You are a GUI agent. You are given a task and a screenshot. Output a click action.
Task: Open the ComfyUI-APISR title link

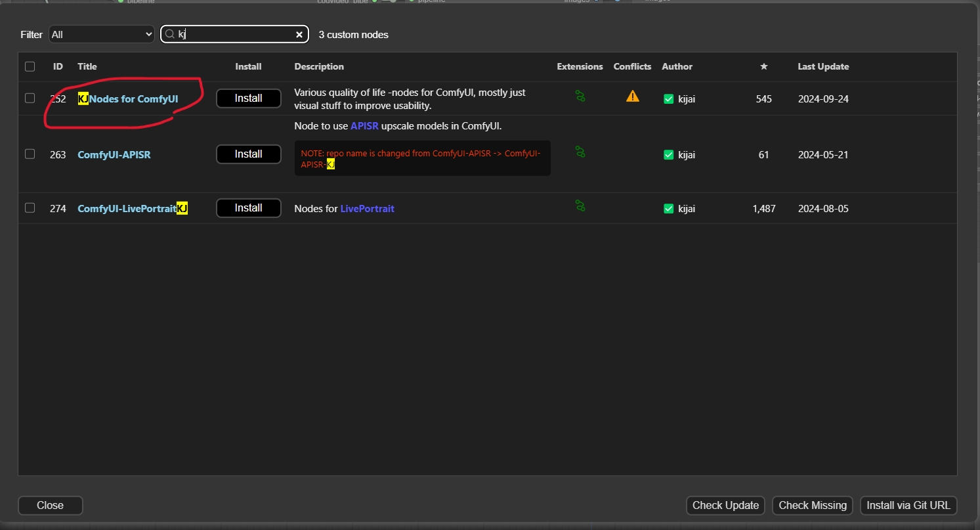[114, 155]
